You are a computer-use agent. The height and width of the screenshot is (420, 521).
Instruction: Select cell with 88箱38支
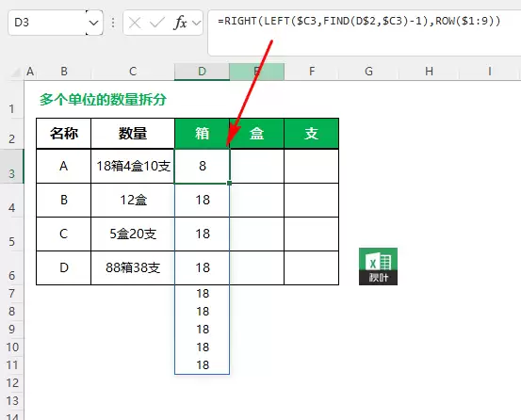point(133,267)
